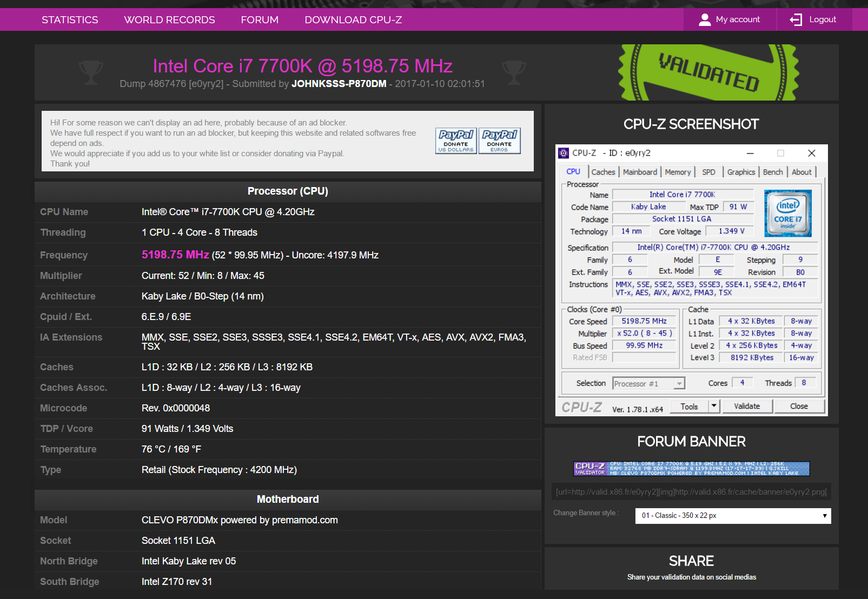Viewport: 868px width, 599px height.
Task: Click the PayPal Donate Euros button
Action: [x=499, y=141]
